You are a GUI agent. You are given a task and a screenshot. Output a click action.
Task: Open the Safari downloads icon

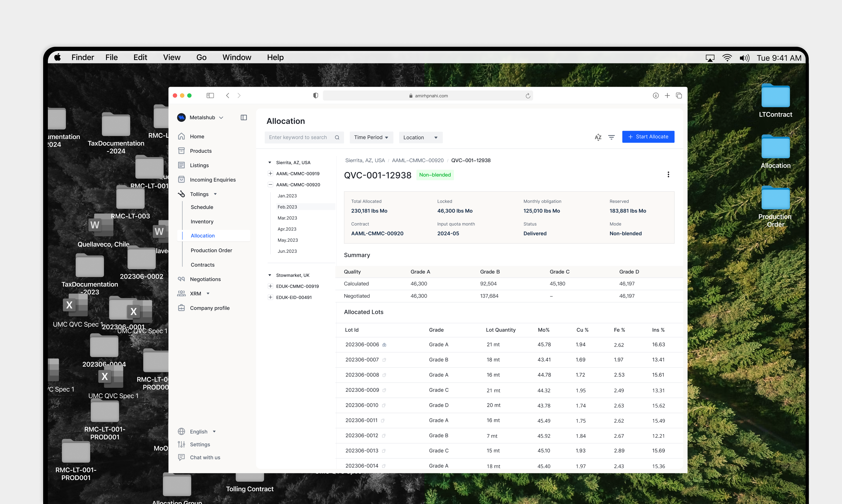click(655, 96)
